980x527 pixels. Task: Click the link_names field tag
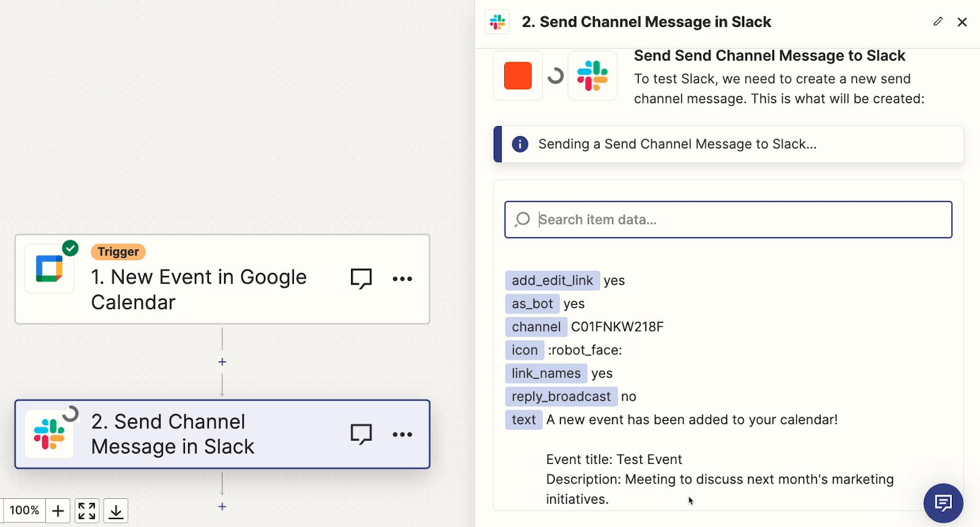pos(546,373)
